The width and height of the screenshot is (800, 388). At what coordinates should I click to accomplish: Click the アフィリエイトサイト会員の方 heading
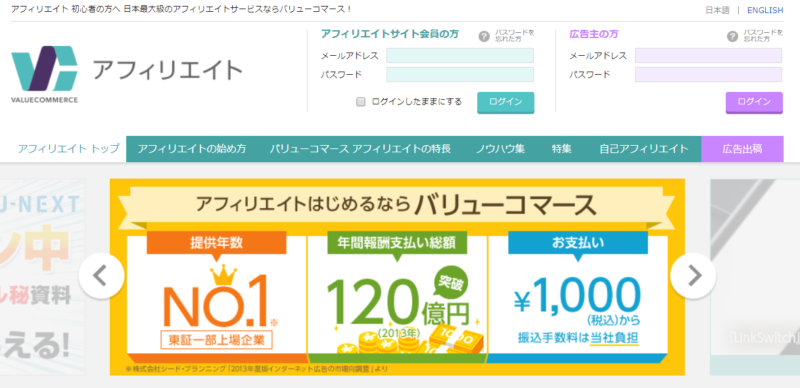tap(390, 34)
